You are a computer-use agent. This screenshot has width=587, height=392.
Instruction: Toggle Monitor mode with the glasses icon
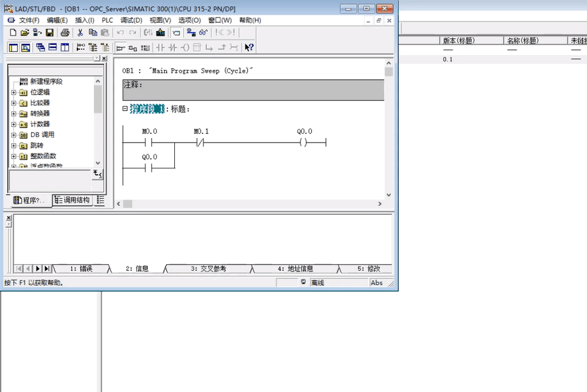click(203, 33)
